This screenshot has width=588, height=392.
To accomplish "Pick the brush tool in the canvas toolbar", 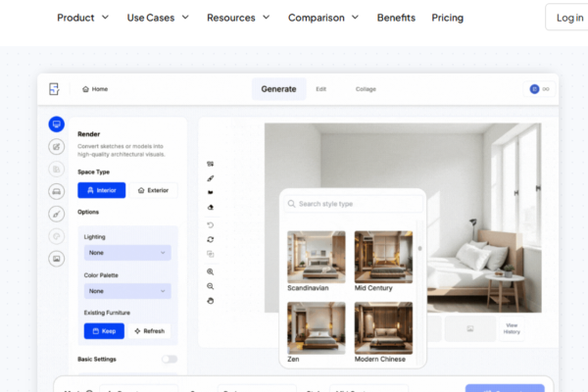I will pyautogui.click(x=211, y=178).
